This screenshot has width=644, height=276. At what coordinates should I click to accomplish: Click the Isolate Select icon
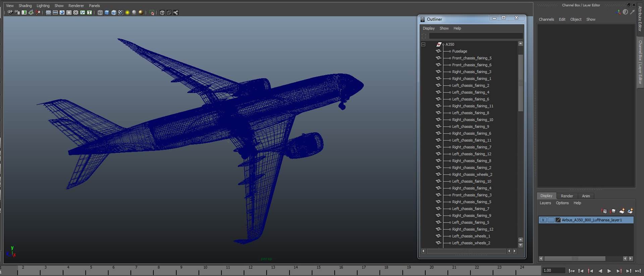click(152, 12)
